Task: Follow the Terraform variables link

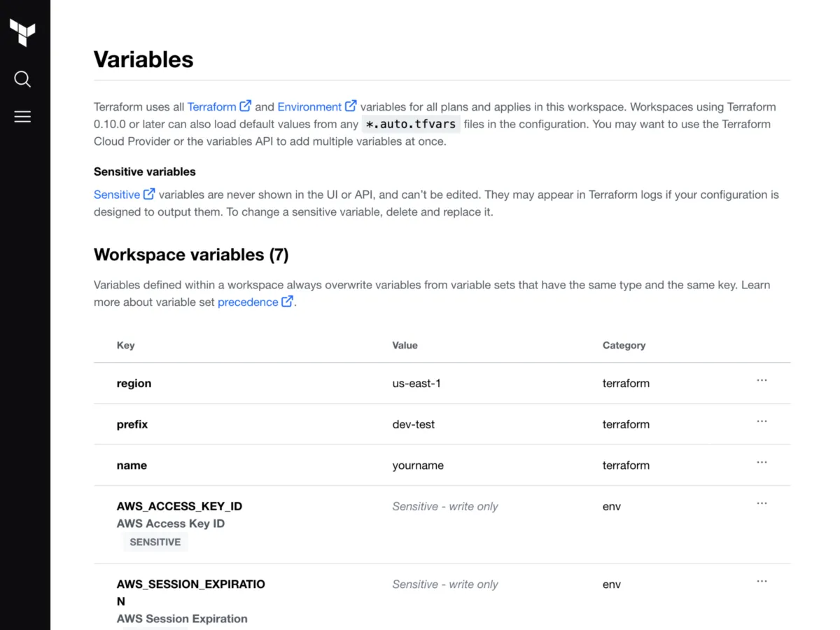Action: point(211,107)
